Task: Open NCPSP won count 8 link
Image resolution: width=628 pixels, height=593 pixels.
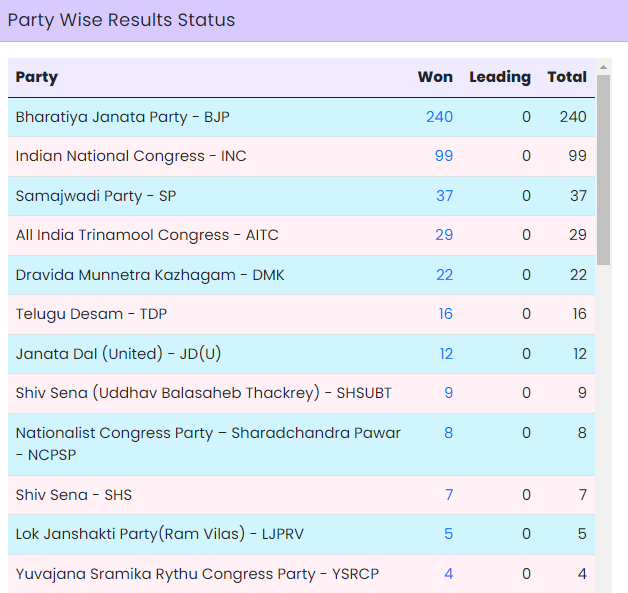Action: point(448,433)
